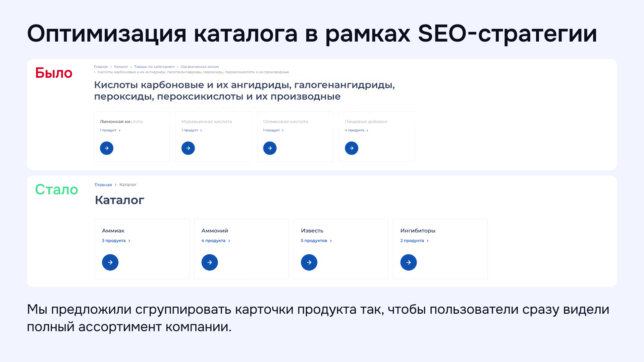This screenshot has width=644, height=362.
Task: Click the 'Каталог' page heading
Action: 119,200
